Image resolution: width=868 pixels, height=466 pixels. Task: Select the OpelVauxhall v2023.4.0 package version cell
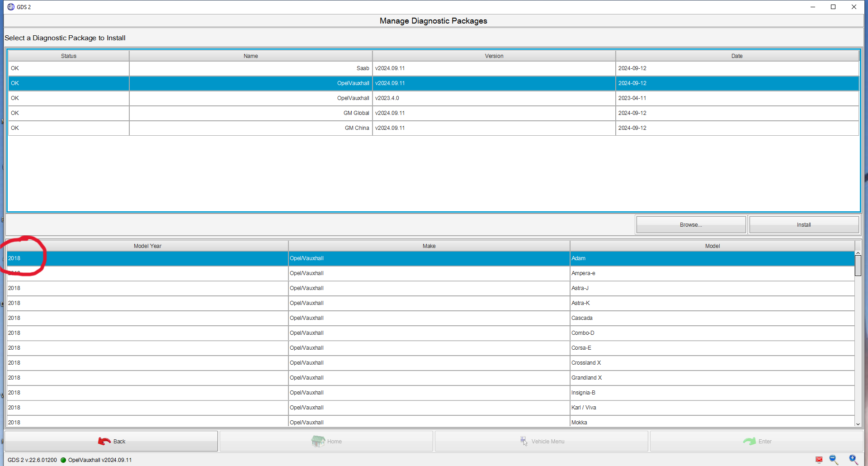494,98
